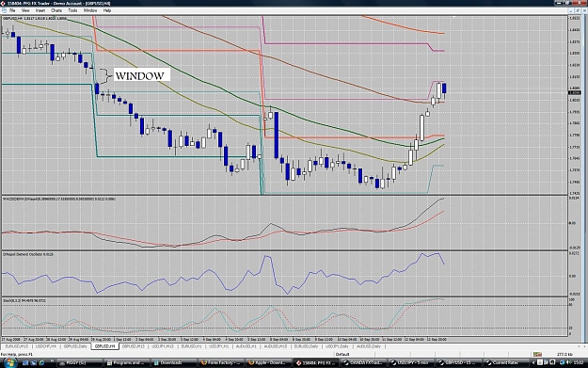This screenshot has width=588, height=368.
Task: Open the Window menu
Action: tap(90, 10)
